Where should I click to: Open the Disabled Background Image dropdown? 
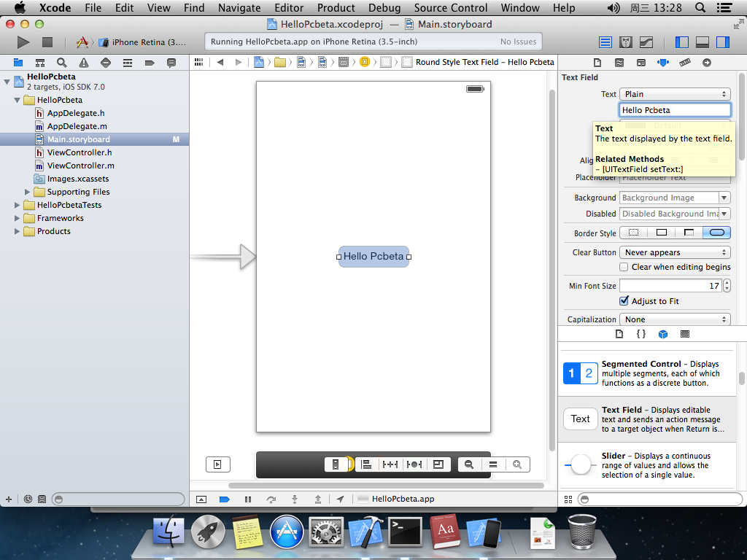tap(724, 214)
